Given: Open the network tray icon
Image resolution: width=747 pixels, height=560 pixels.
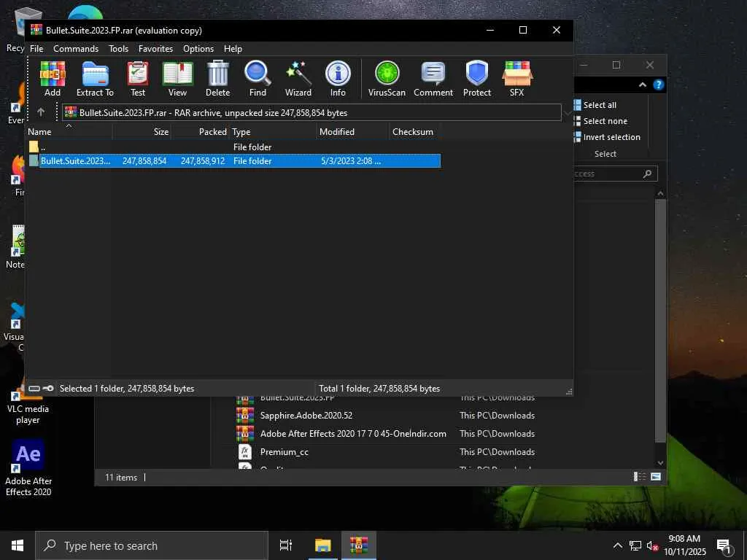Looking at the screenshot, I should coord(635,545).
